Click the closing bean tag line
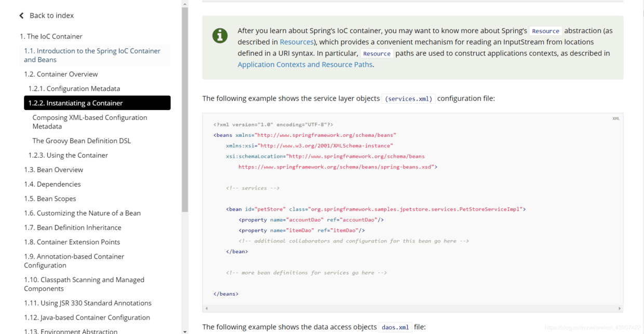This screenshot has width=644, height=334. (237, 252)
